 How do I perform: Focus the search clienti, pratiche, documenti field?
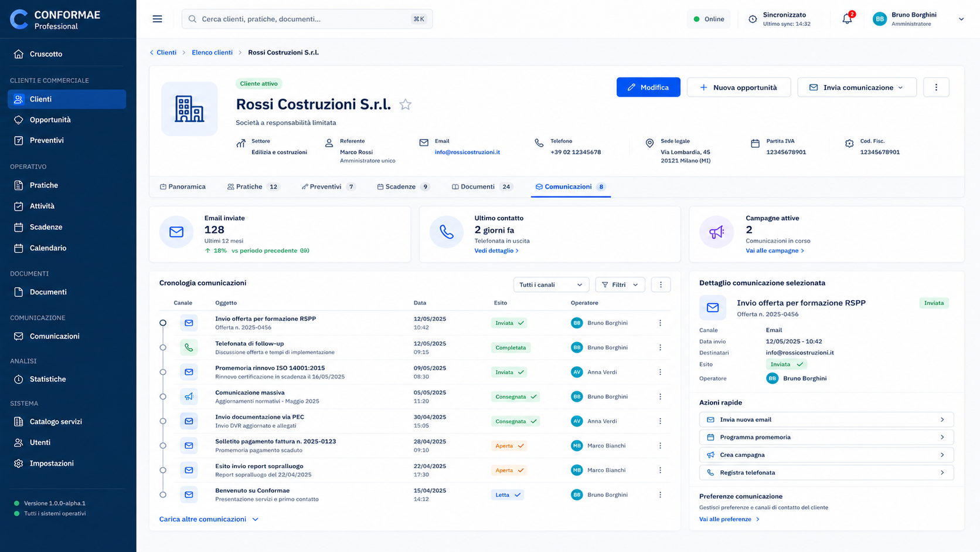pos(307,19)
